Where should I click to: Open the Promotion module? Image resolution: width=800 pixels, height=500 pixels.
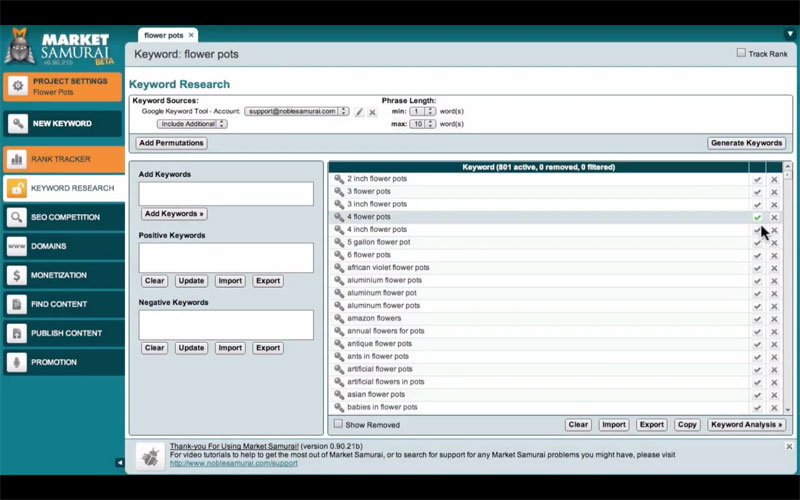click(64, 363)
